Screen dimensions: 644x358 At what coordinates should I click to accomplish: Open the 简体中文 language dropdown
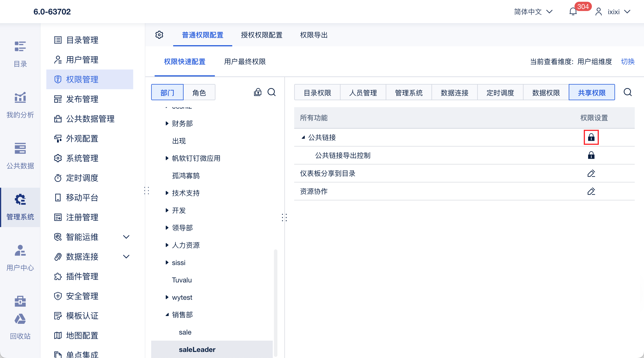click(533, 12)
